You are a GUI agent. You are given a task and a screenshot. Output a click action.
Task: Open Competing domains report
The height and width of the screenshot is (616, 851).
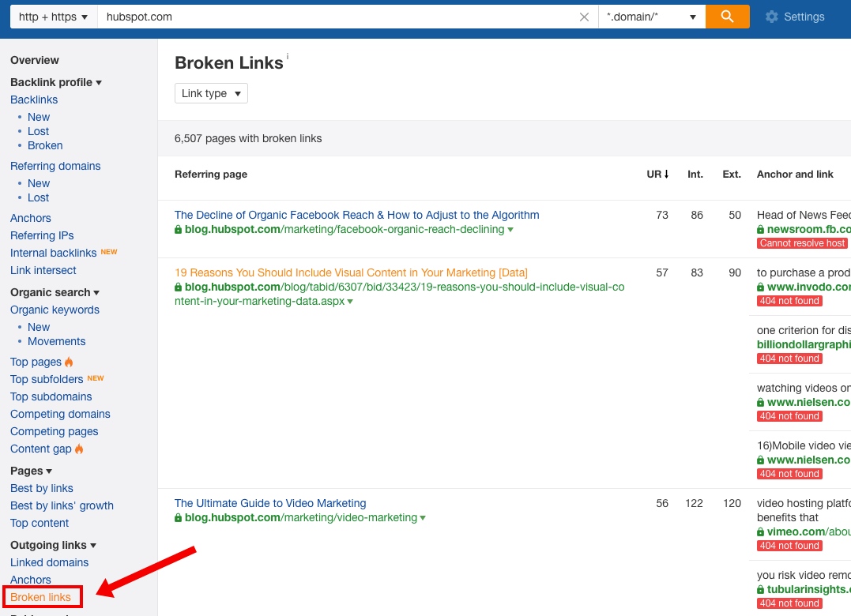tap(60, 414)
